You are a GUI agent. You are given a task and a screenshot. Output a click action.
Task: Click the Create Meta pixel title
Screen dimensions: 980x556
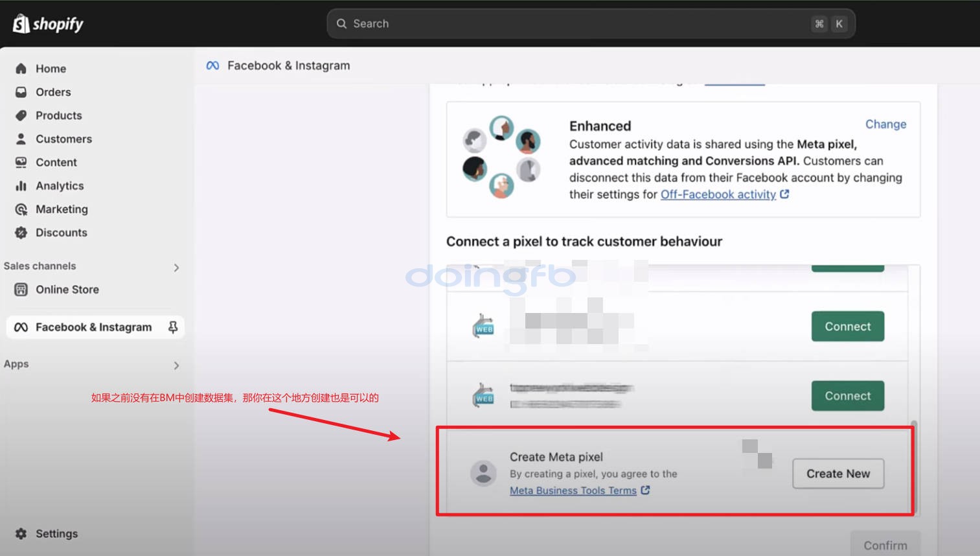[x=556, y=457]
